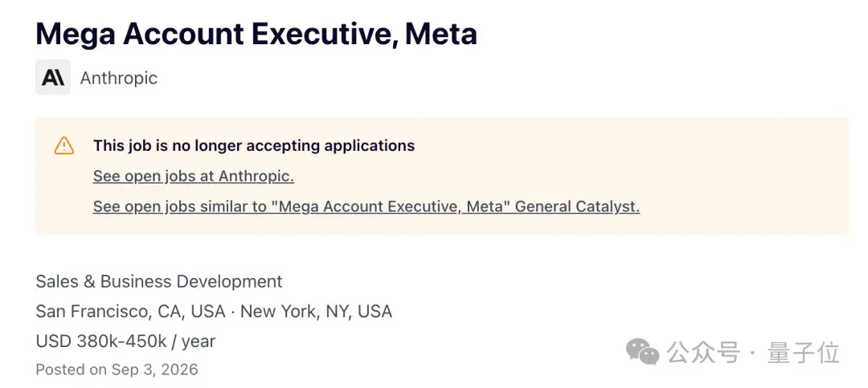Click the word 'Anthropic' within the first link
Viewport: 868px width, 388px height.
(256, 176)
